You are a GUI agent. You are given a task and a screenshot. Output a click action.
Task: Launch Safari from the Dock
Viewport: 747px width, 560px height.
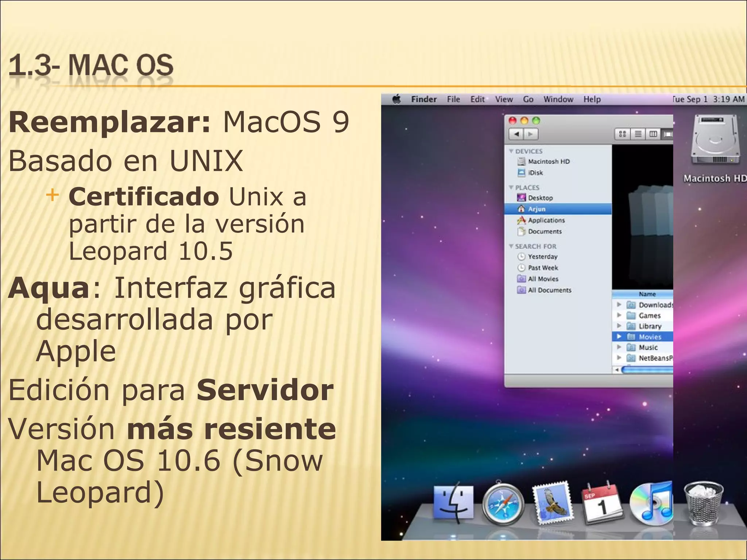[503, 504]
